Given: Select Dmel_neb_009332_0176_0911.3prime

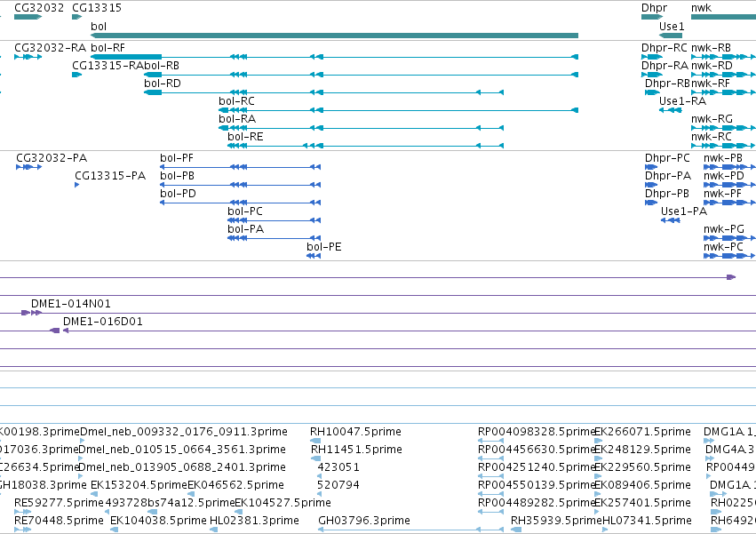Looking at the screenshot, I should coord(82,441).
